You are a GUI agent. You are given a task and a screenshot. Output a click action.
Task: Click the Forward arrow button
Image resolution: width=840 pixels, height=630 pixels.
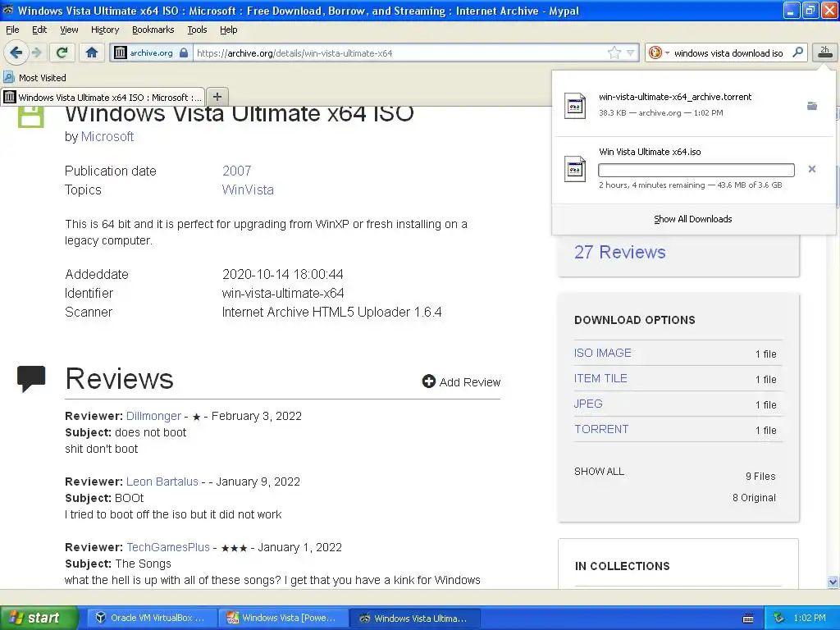click(x=36, y=52)
